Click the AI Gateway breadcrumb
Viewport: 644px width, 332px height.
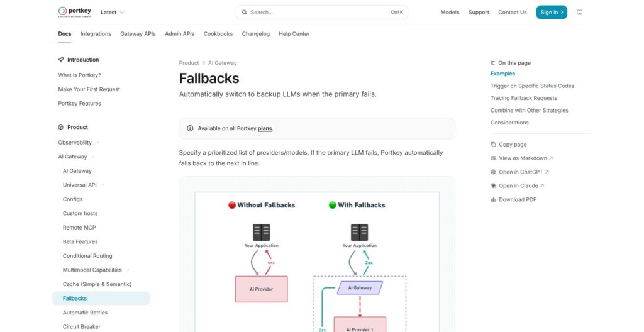(x=222, y=63)
